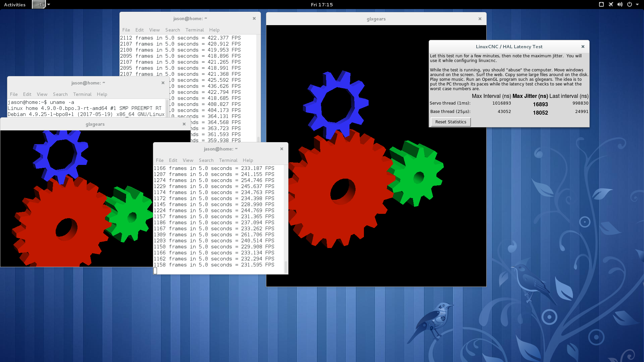Open Search menu in front 233 FPS terminal
Image resolution: width=644 pixels, height=362 pixels.
pos(206,160)
